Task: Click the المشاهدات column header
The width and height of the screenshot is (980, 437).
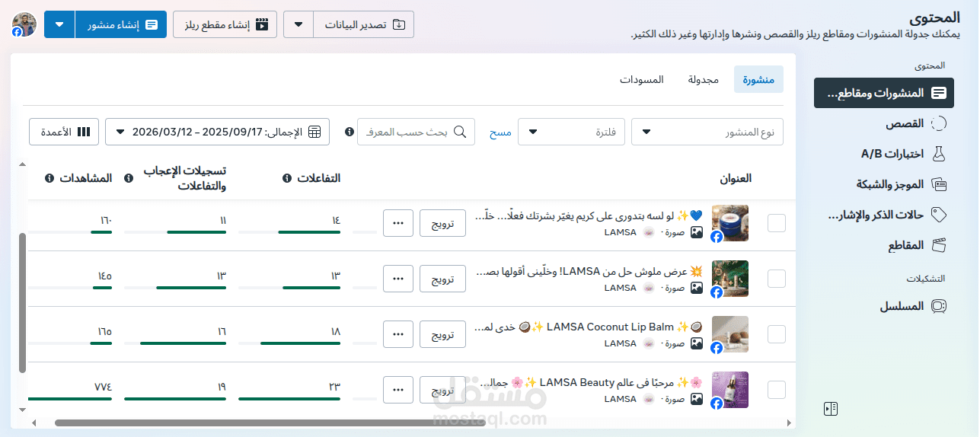Action: pos(85,178)
